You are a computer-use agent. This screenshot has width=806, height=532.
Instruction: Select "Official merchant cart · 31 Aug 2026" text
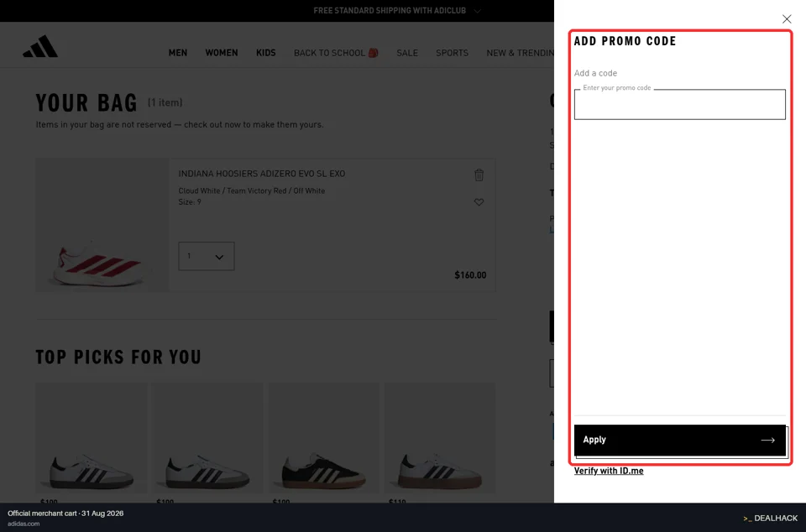[x=65, y=514]
